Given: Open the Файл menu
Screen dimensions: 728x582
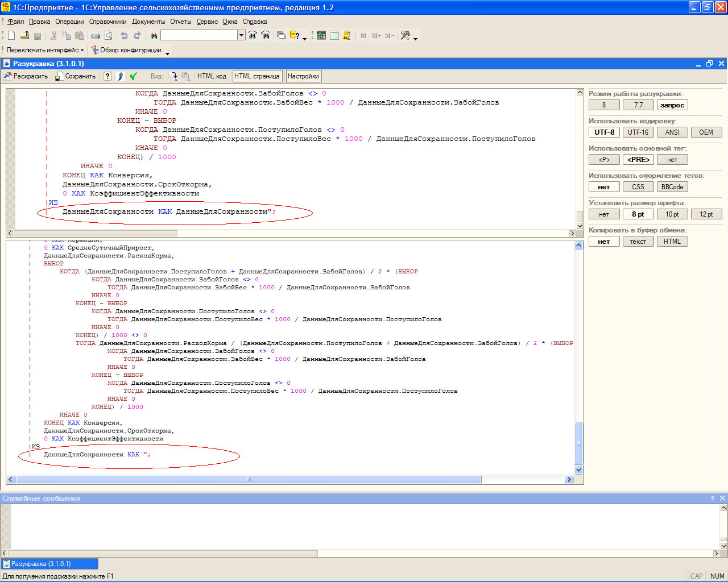Looking at the screenshot, I should [16, 22].
